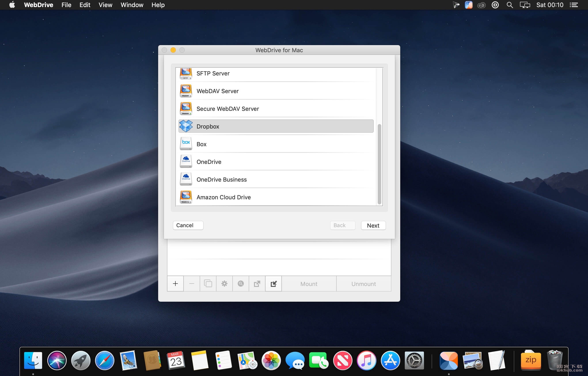This screenshot has width=588, height=376.
Task: Open the Edit menu
Action: [x=85, y=5]
